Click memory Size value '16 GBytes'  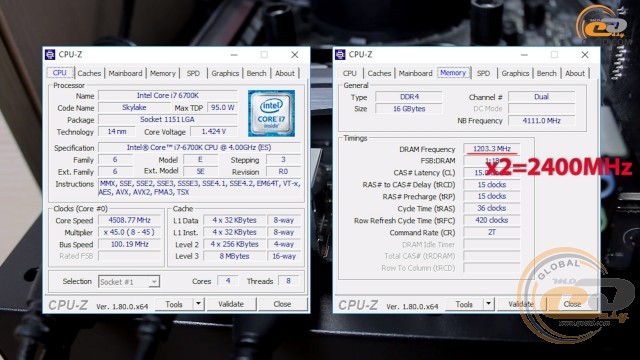coord(409,109)
